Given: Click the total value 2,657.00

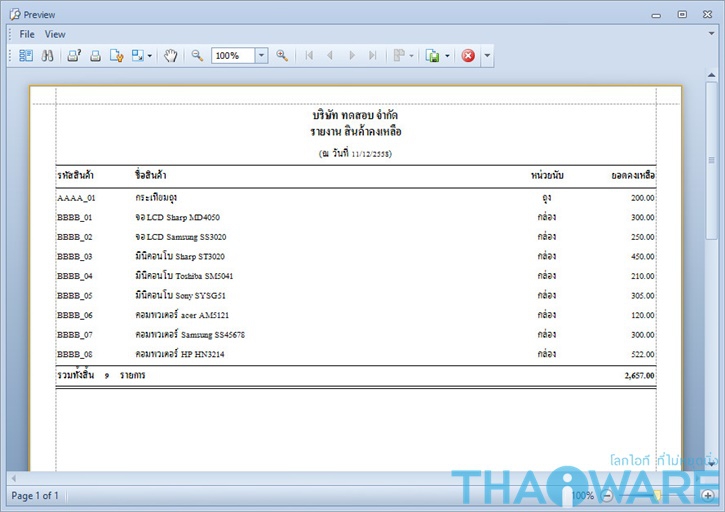Looking at the screenshot, I should point(639,375).
